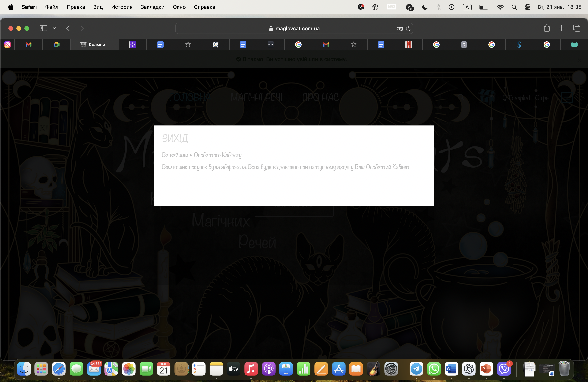Open Telegram from the Dock

click(x=416, y=369)
